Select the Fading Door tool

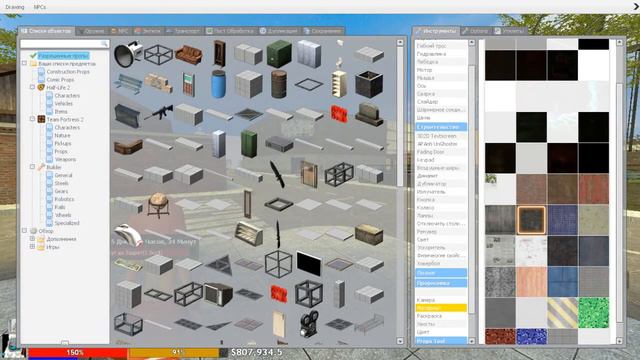coord(441,152)
